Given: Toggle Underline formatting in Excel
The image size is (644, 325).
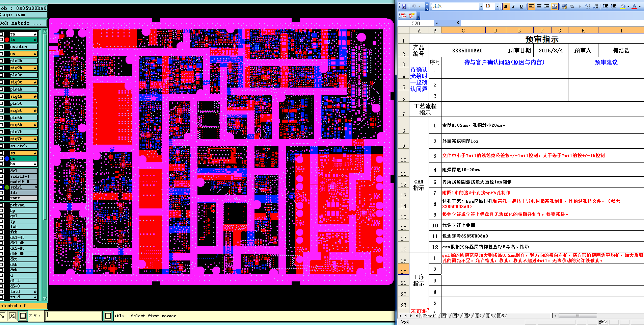Looking at the screenshot, I should tap(521, 6).
